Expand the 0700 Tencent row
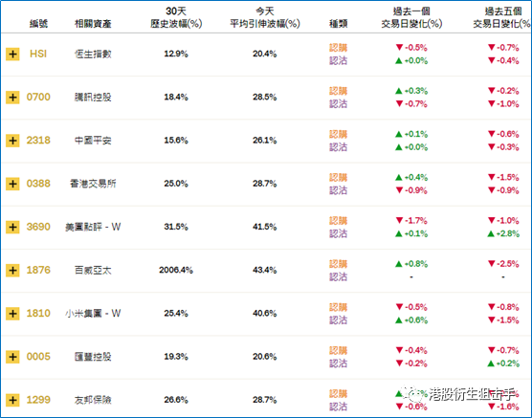The height and width of the screenshot is (418, 532). [12, 98]
